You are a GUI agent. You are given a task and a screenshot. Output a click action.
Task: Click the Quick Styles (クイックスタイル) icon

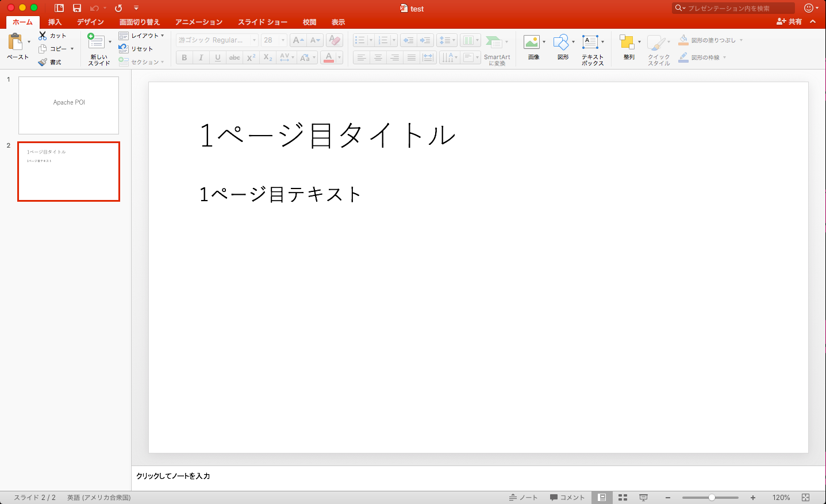click(x=656, y=43)
